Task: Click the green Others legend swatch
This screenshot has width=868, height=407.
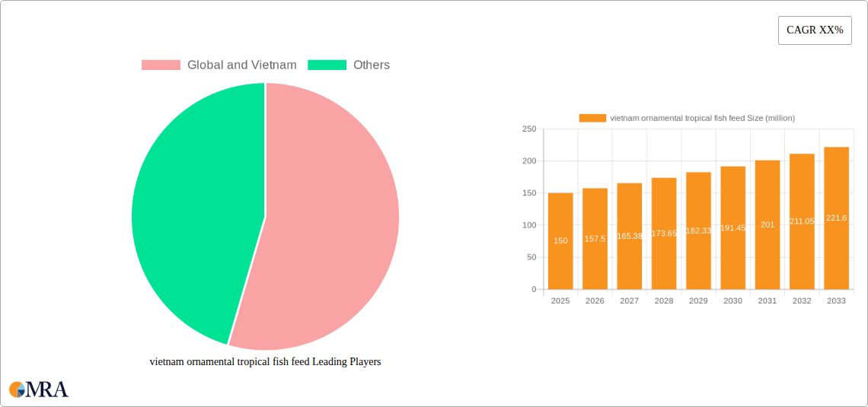Action: pyautogui.click(x=327, y=65)
